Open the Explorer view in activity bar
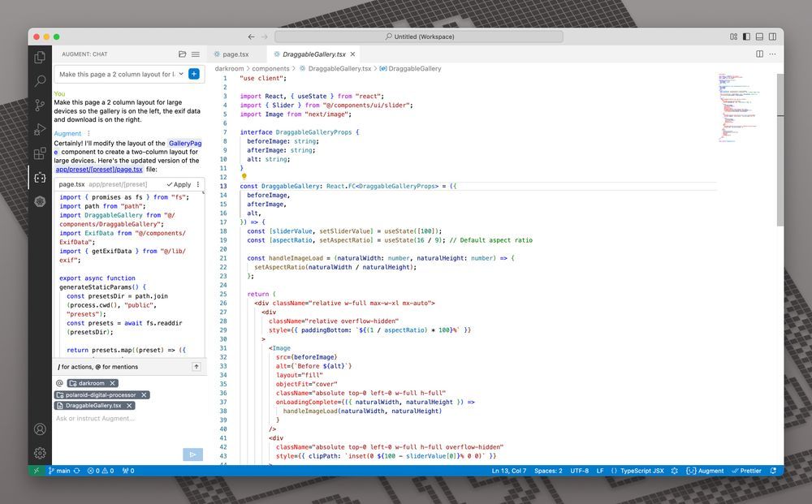 pos(40,57)
